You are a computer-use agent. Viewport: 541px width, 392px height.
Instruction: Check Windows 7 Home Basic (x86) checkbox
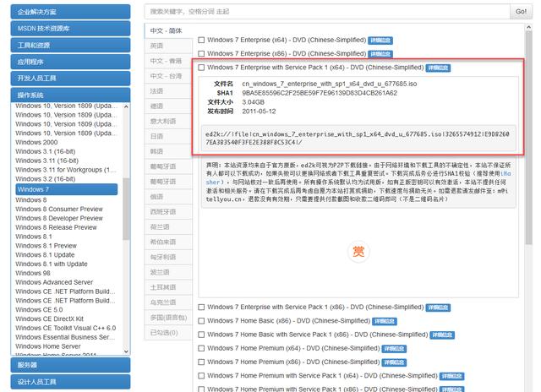201,321
